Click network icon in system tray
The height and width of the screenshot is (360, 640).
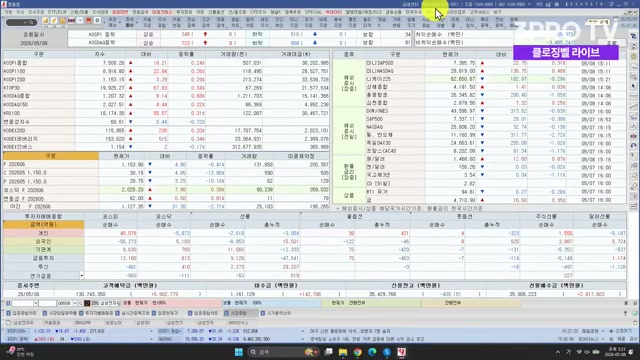[579, 352]
